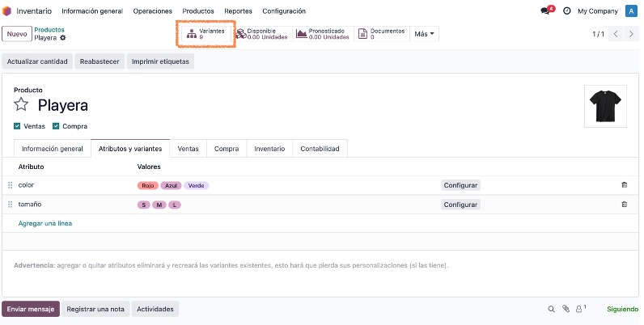Switch to the Inventario tab
644x325 pixels.
[269, 149]
